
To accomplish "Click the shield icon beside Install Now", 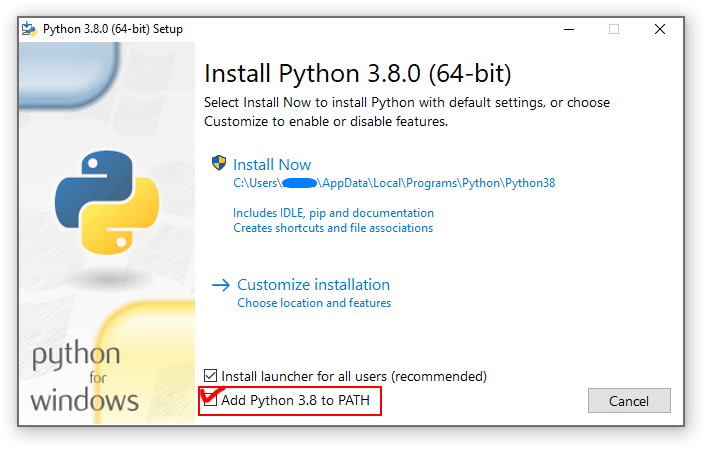I will point(219,164).
